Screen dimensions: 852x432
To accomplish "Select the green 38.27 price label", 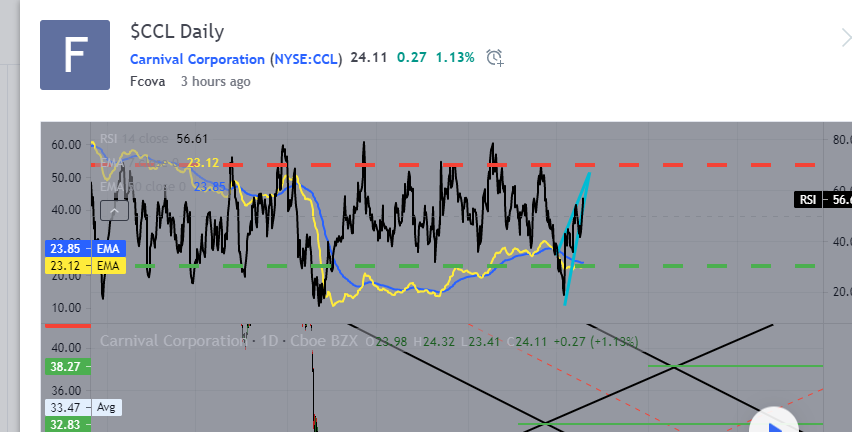I will tap(65, 367).
